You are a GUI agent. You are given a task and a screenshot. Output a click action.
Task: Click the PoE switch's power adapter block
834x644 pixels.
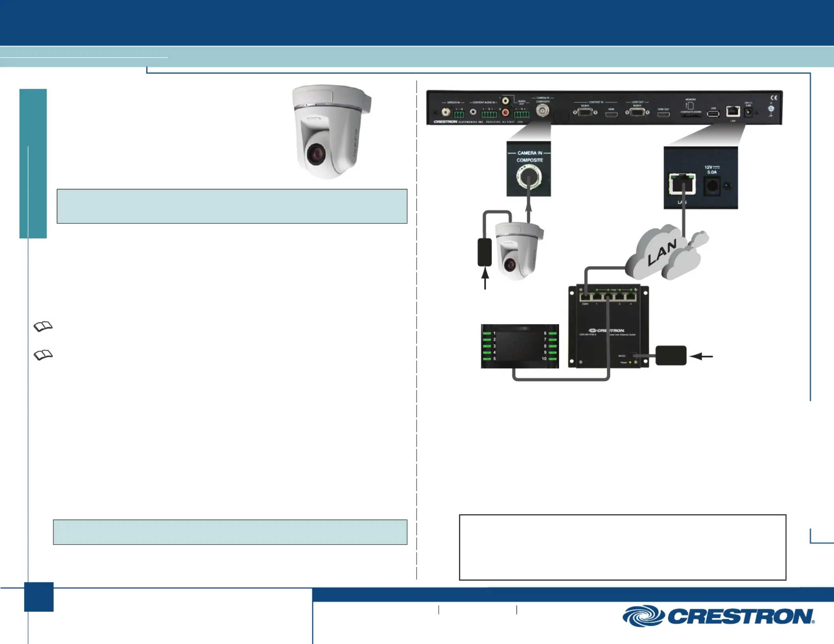pos(671,356)
